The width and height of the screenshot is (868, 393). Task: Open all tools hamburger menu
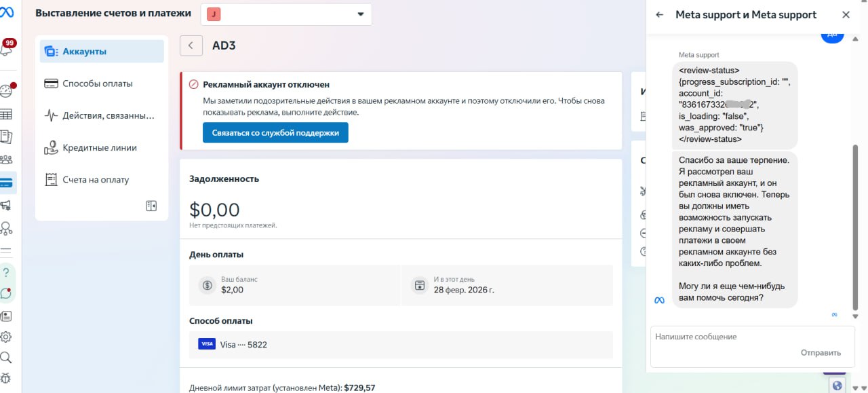[6, 250]
